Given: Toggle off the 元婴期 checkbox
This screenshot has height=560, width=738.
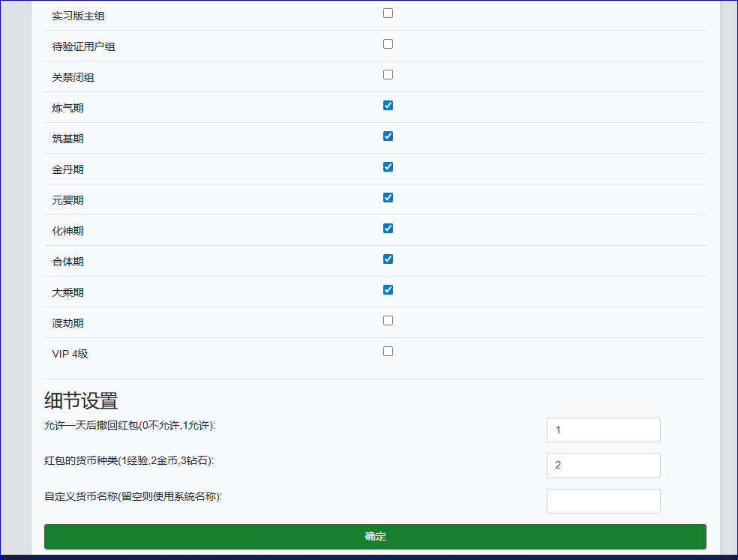Looking at the screenshot, I should [x=388, y=198].
